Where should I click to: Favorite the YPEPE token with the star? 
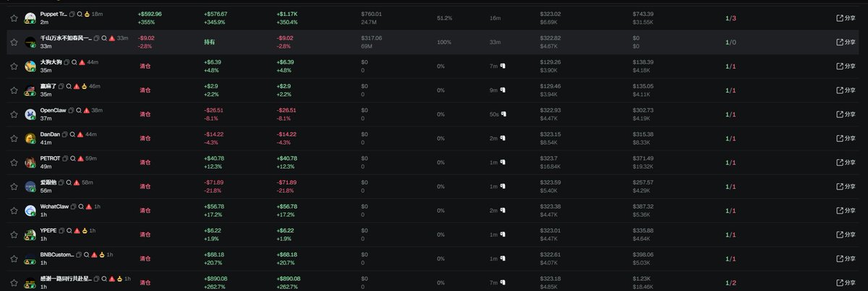[x=14, y=235]
